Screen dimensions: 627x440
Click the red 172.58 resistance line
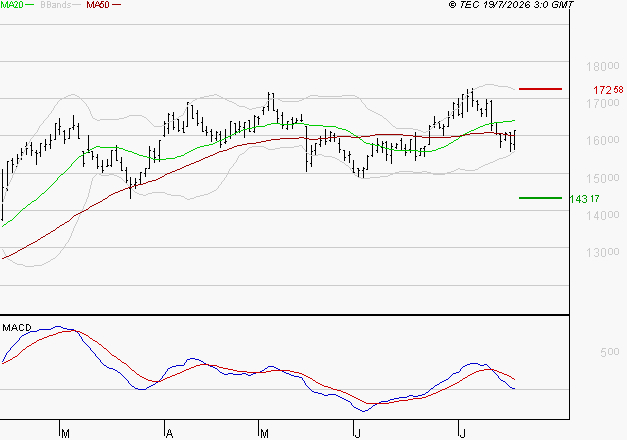tap(540, 89)
